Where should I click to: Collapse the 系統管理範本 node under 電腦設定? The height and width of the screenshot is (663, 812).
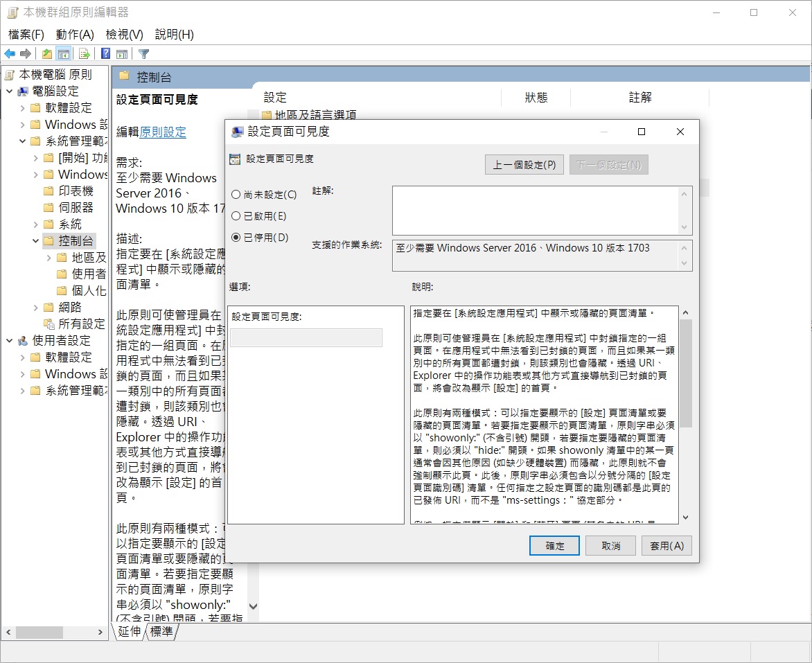click(x=22, y=141)
